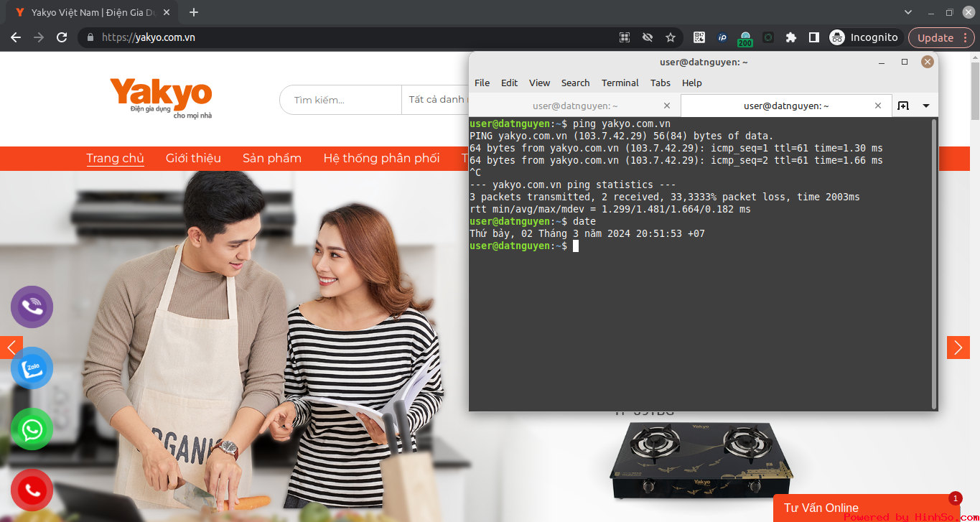Viewport: 980px width, 522px height.
Task: Click the install app icon in address bar
Action: pos(625,37)
